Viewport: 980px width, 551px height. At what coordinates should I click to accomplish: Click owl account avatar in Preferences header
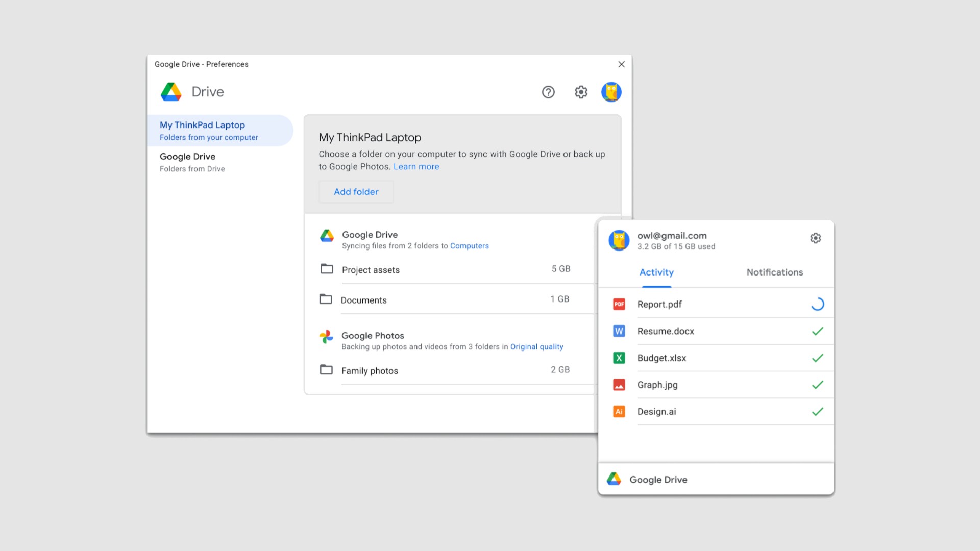click(x=611, y=92)
